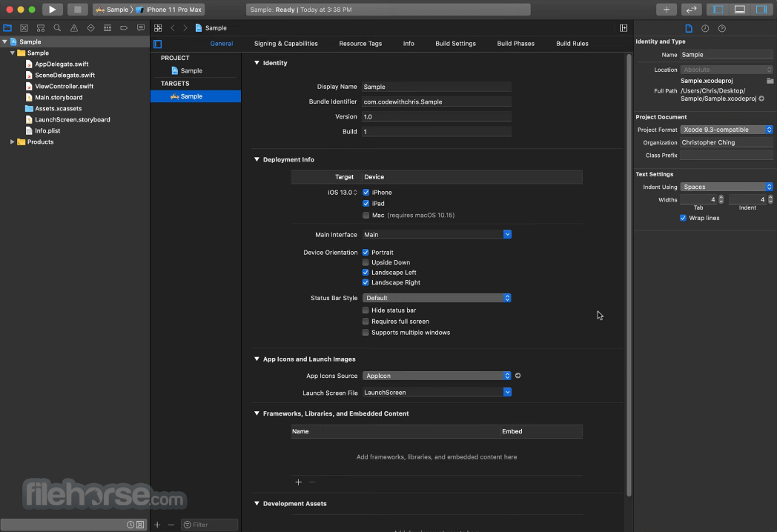777x532 pixels.
Task: Hide the Inspectors panel toggle
Action: tap(761, 10)
